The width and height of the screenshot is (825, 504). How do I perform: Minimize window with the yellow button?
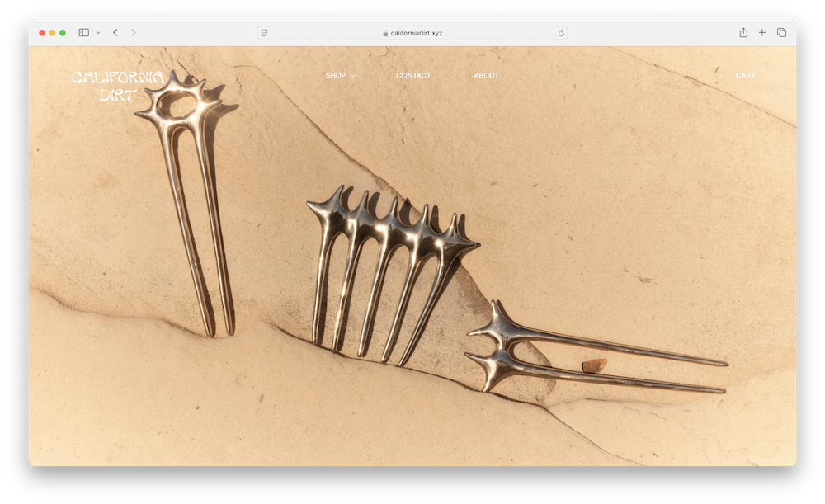pos(52,33)
